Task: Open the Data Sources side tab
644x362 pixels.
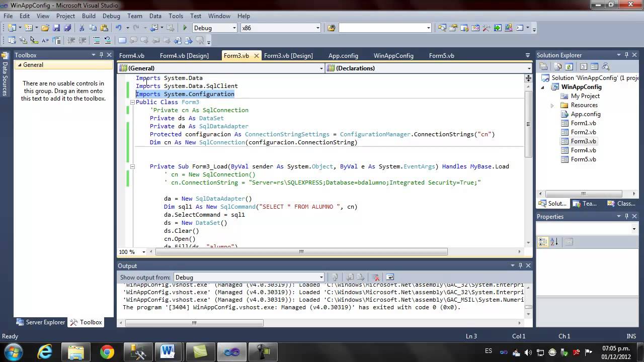Action: tap(5, 73)
